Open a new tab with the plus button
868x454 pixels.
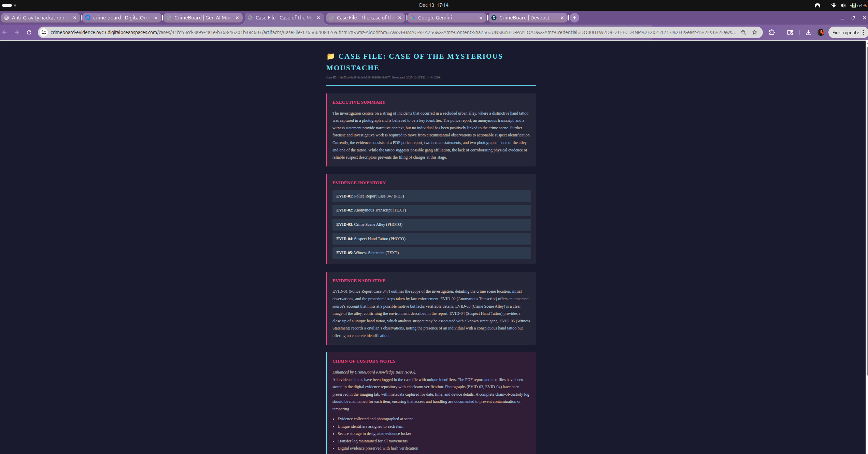pos(574,18)
